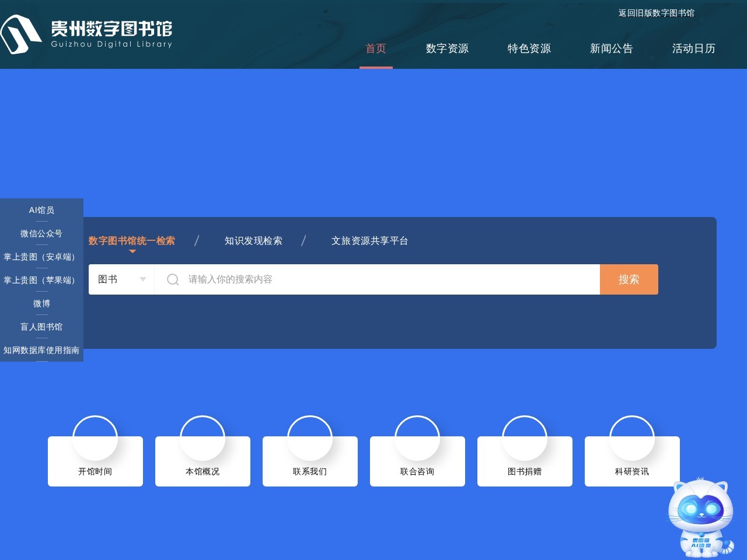This screenshot has height=560, width=747.
Task: Click the orange 搜索 search button
Action: pos(629,279)
